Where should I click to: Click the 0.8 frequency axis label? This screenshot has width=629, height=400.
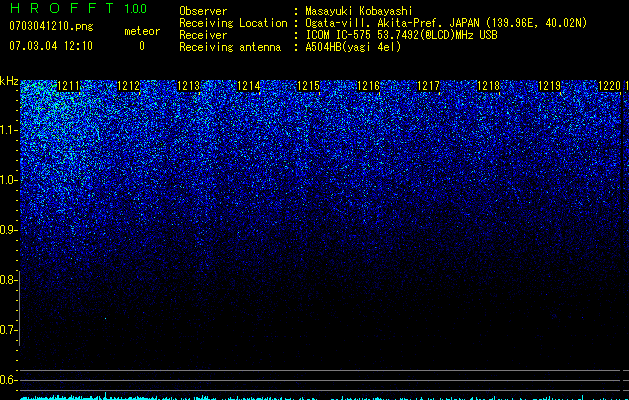coord(8,280)
